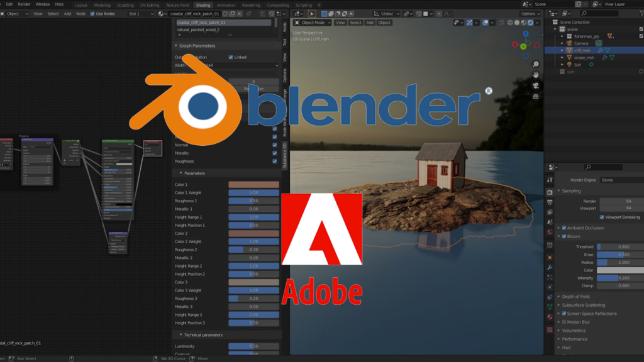Toggle the Linked output resolution checkbox

coord(231,57)
